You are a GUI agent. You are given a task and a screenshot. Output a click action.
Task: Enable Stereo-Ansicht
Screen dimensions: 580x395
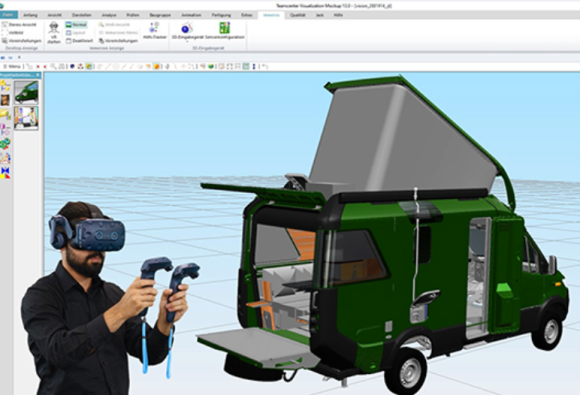(19, 24)
